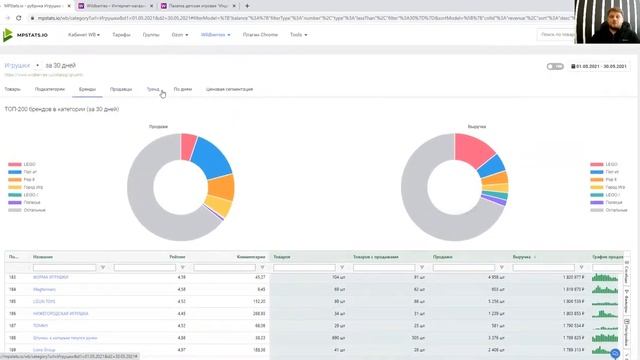Screen dimensions: 640x360
Task: Switch to the Тренд tab
Action: (153, 89)
